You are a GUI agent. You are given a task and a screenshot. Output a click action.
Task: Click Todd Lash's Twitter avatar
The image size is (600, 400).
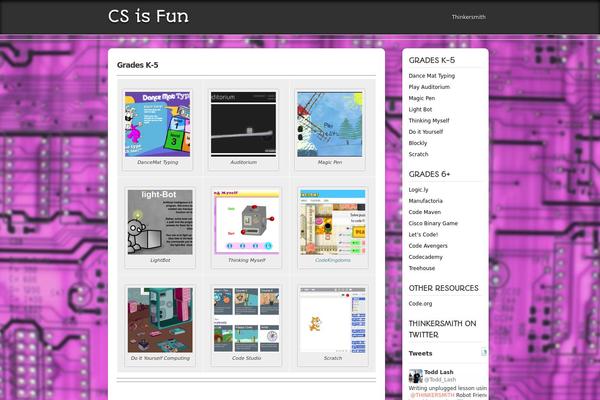pos(415,376)
